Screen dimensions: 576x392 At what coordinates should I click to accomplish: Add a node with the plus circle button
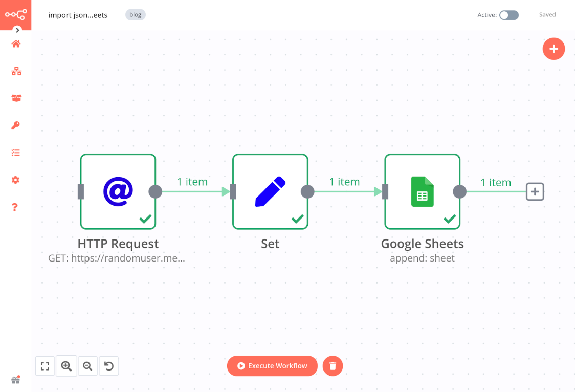[x=553, y=49]
